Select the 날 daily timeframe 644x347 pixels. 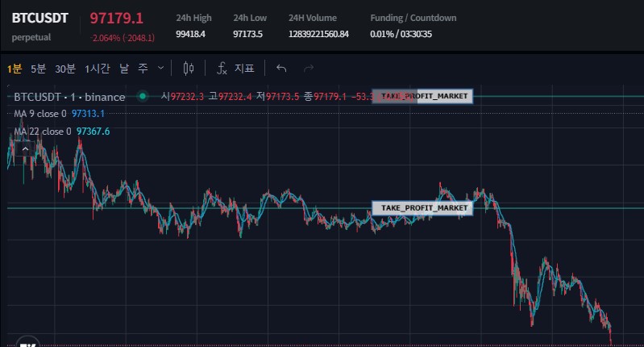[124, 69]
